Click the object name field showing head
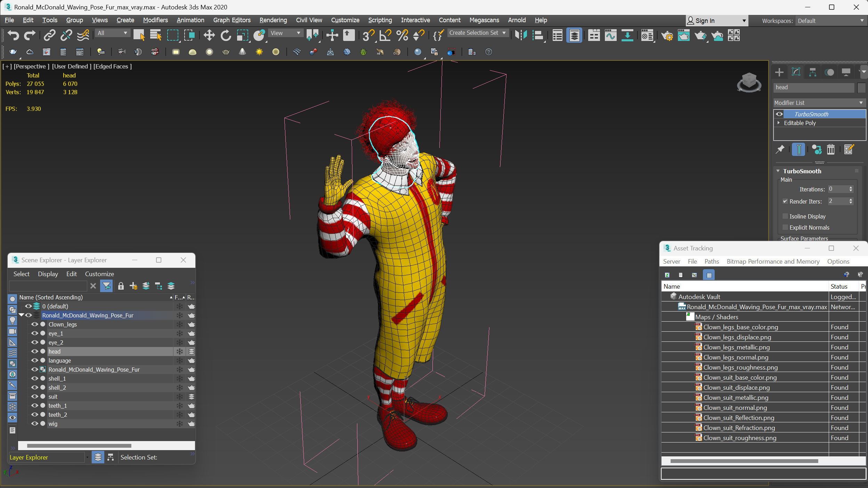The height and width of the screenshot is (488, 868). 813,88
